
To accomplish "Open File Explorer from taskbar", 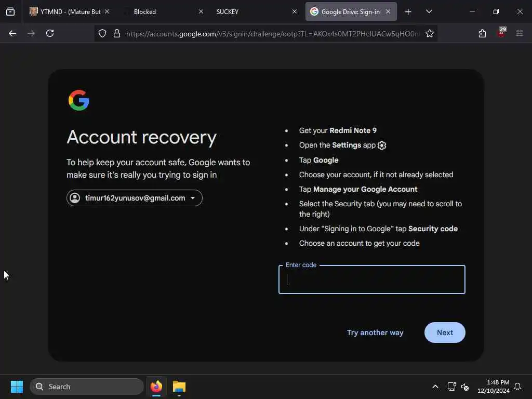I will 179,387.
